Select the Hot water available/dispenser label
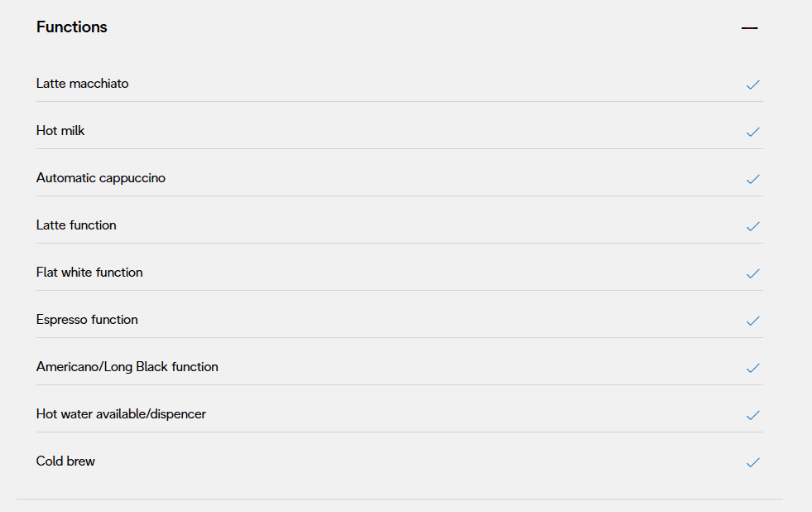 point(121,414)
